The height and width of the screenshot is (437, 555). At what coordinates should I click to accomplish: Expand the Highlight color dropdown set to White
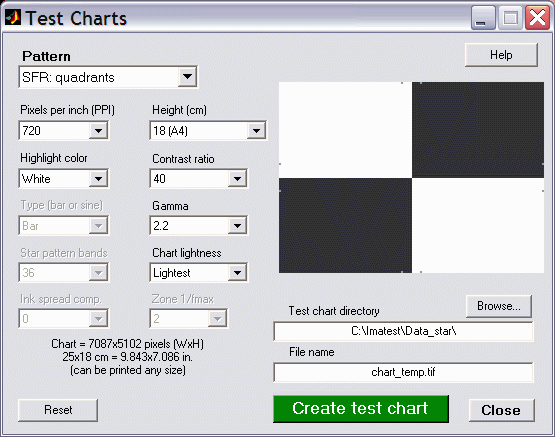[64, 178]
